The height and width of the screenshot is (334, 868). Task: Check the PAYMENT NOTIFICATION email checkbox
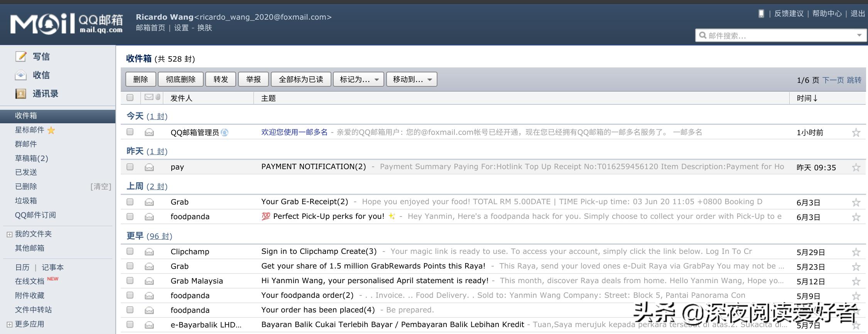coord(130,167)
